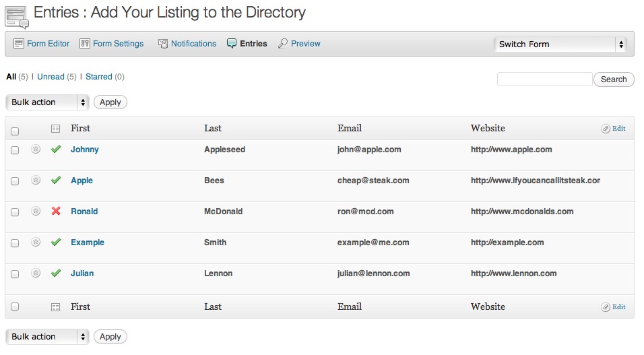Expand the top Bulk action dropdown
Screen dimensions: 644x355
[47, 102]
